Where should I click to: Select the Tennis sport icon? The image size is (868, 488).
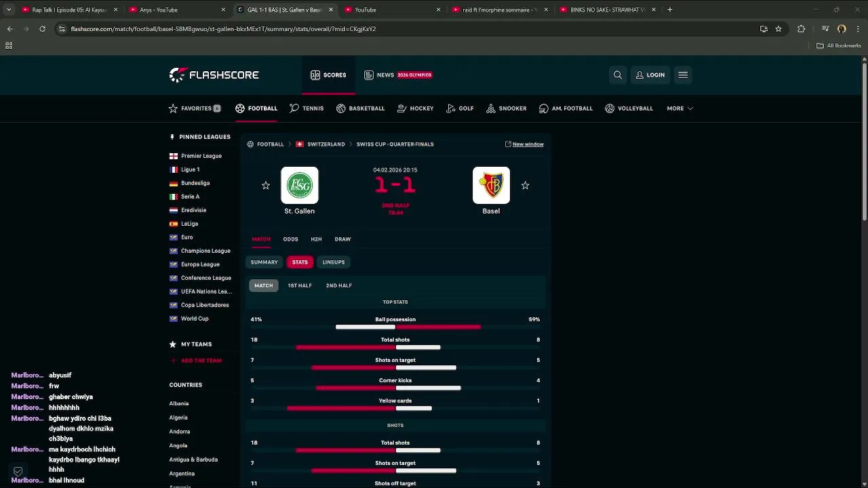click(x=294, y=108)
